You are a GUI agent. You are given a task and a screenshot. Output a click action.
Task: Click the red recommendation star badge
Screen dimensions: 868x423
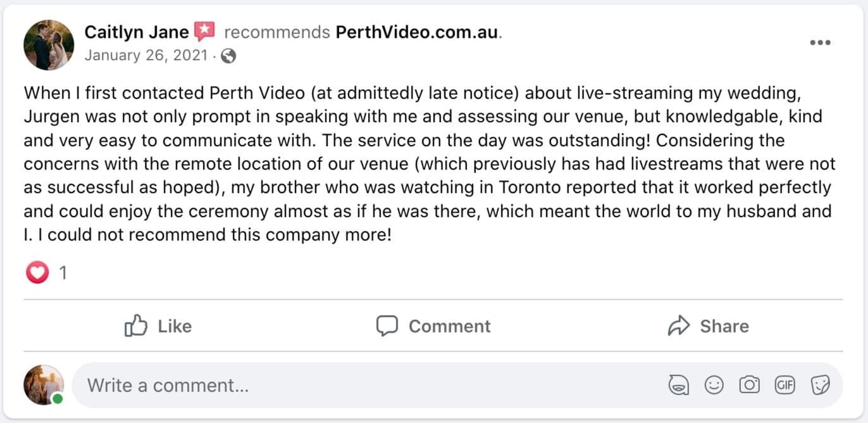point(204,31)
